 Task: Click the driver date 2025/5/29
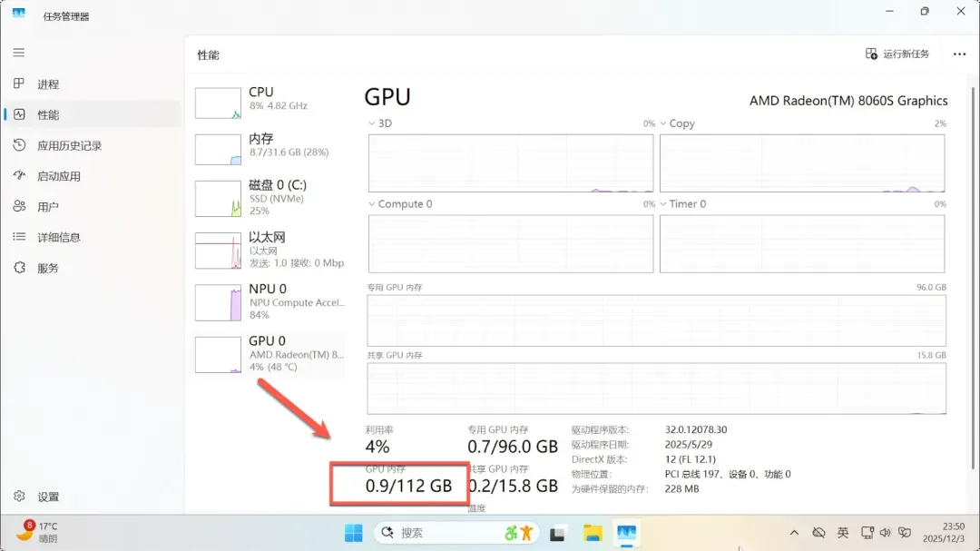(688, 445)
